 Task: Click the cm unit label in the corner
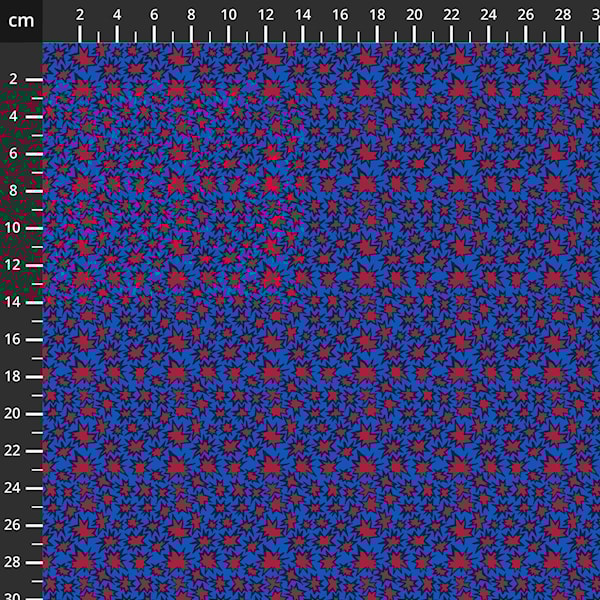(x=21, y=20)
